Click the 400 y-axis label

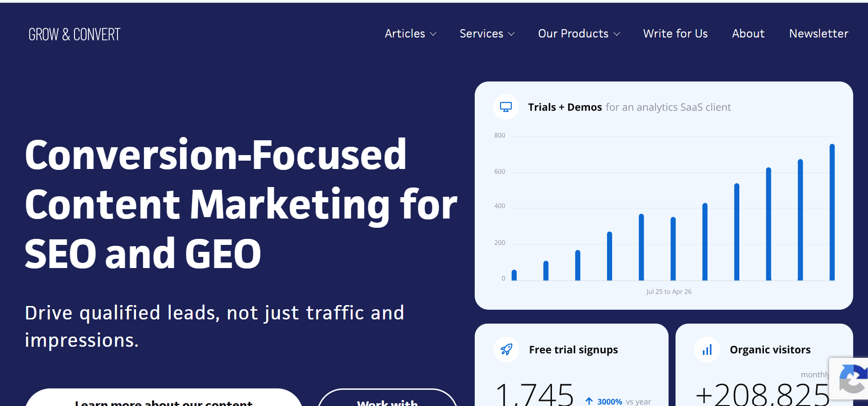pos(499,206)
